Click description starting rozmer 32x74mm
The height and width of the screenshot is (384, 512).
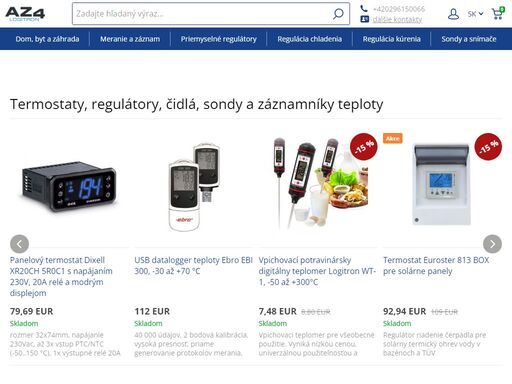65,344
